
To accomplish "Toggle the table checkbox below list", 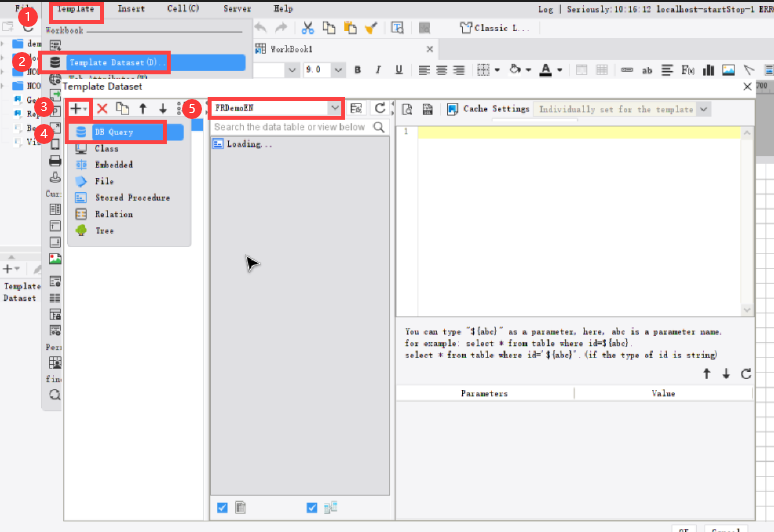I will pyautogui.click(x=222, y=507).
